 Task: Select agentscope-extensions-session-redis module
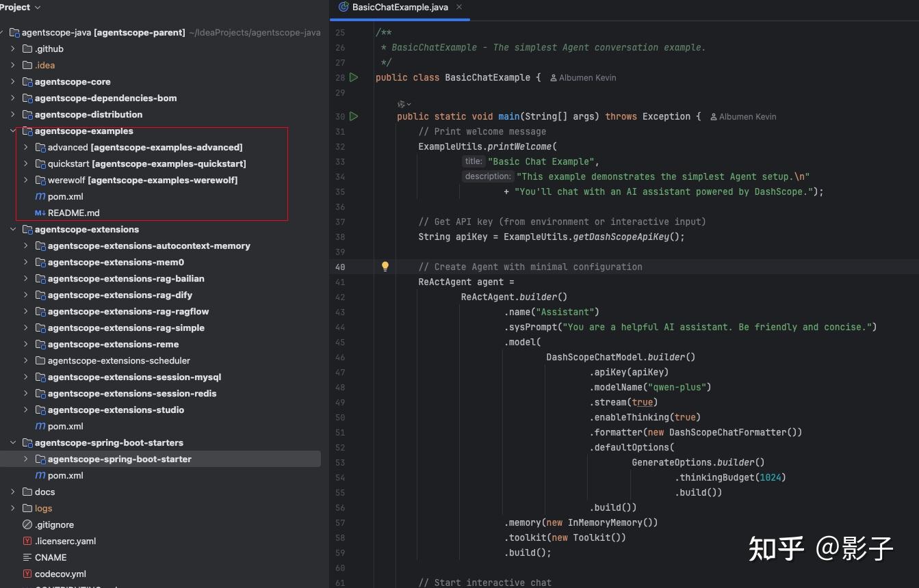132,393
